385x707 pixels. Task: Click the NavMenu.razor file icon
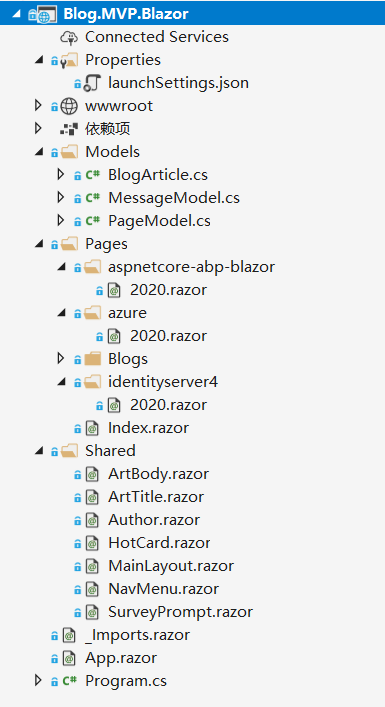pyautogui.click(x=92, y=589)
